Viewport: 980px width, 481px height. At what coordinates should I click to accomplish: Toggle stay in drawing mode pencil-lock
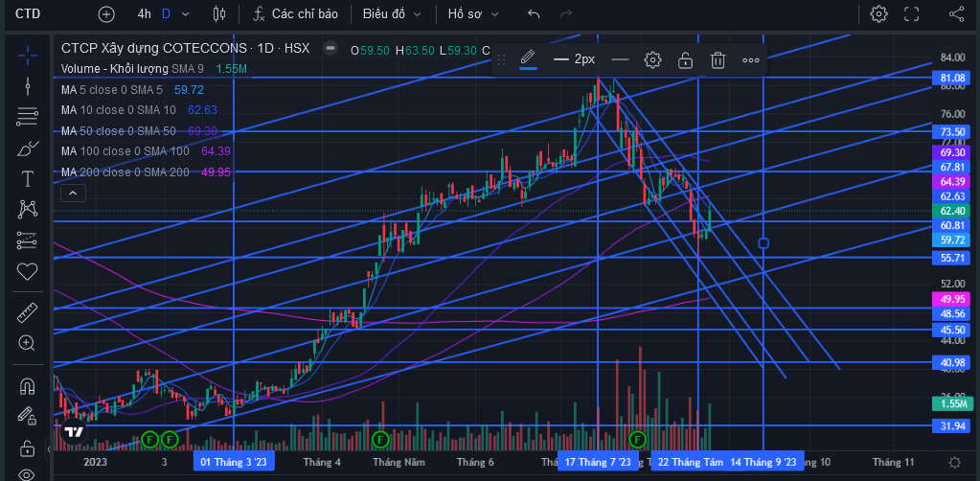pos(28,416)
